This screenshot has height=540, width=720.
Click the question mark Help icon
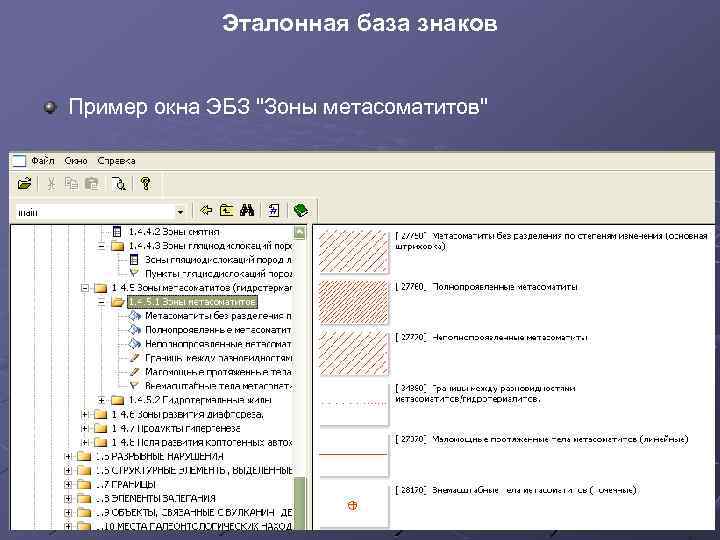(x=146, y=184)
